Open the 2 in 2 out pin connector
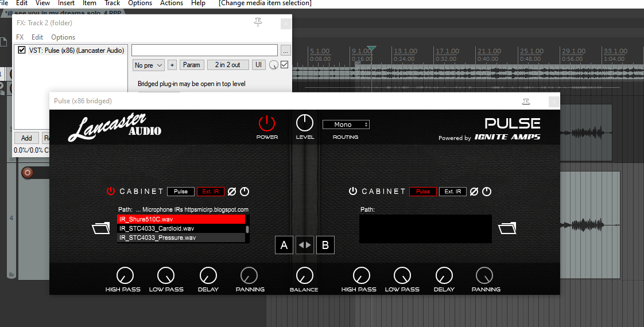The width and height of the screenshot is (644, 327). (228, 65)
